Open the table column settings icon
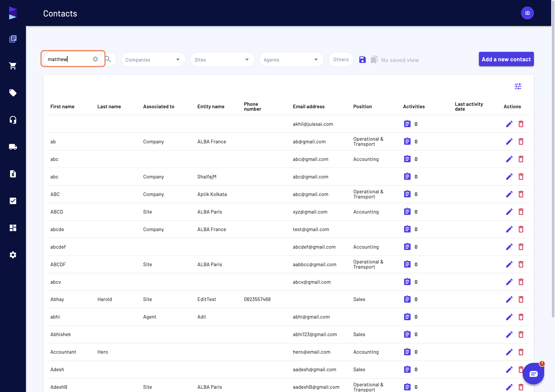Screen dimensions: 555x392 coord(518,86)
